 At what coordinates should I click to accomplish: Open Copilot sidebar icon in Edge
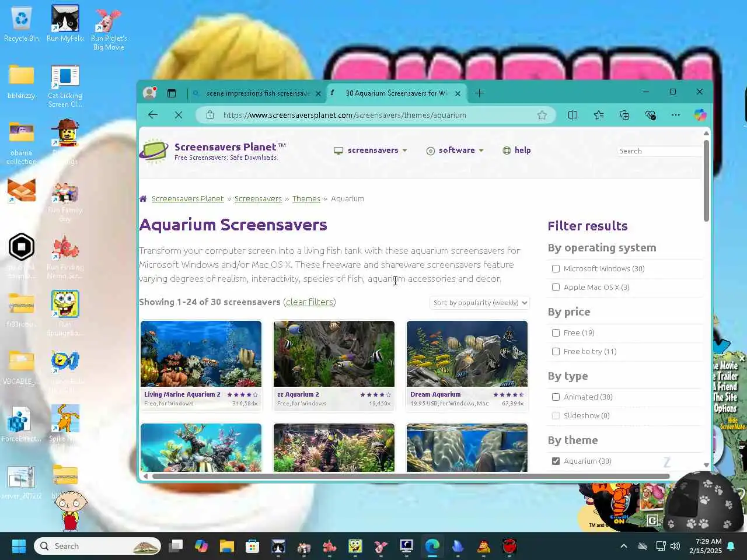point(700,115)
